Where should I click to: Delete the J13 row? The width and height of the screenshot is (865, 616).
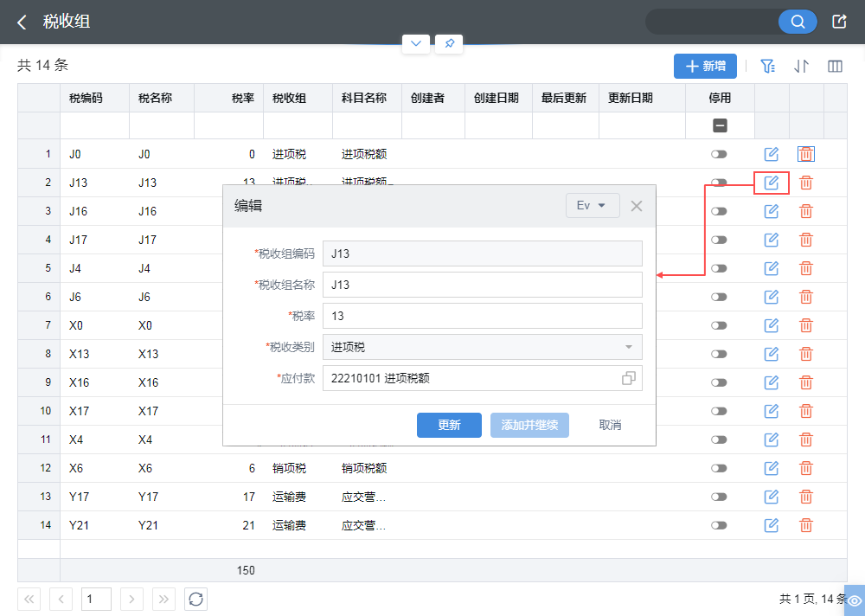click(x=806, y=183)
